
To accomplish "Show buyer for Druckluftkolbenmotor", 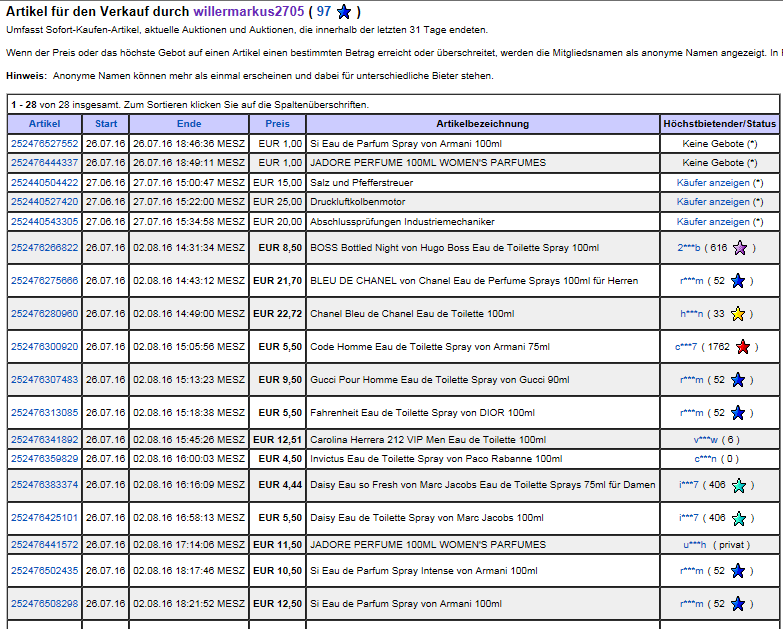I will point(713,202).
